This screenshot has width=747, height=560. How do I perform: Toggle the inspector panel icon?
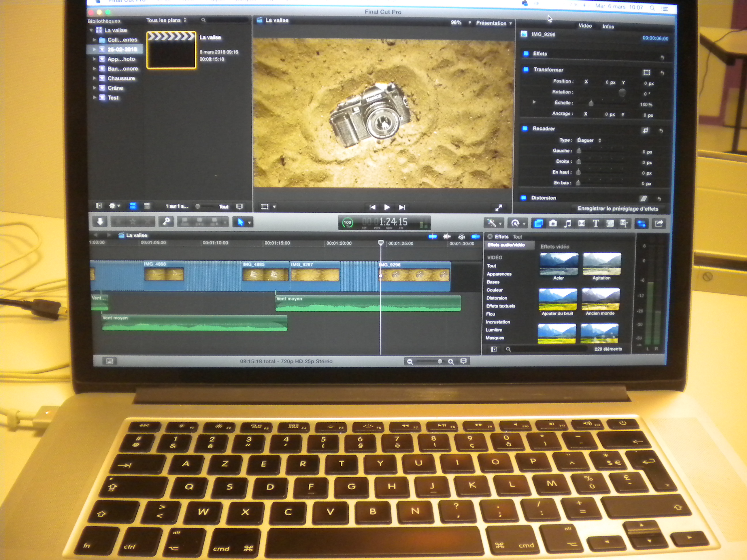coord(641,223)
